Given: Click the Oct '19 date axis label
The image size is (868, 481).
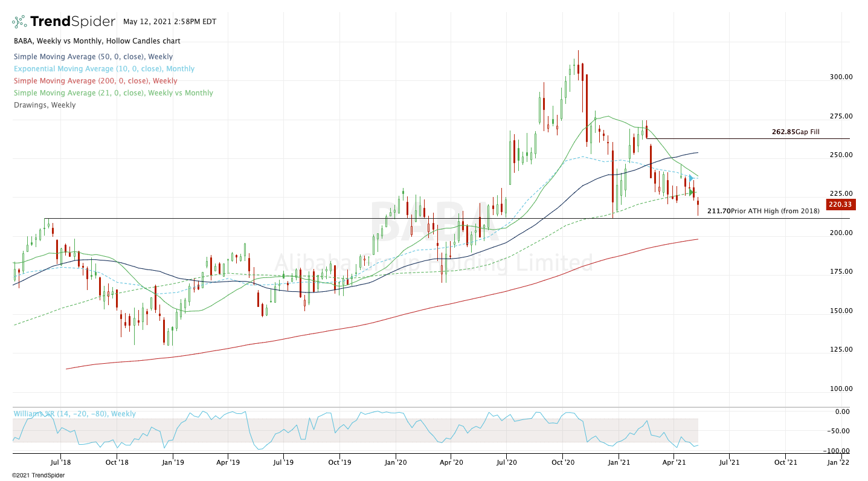Looking at the screenshot, I should pos(339,463).
